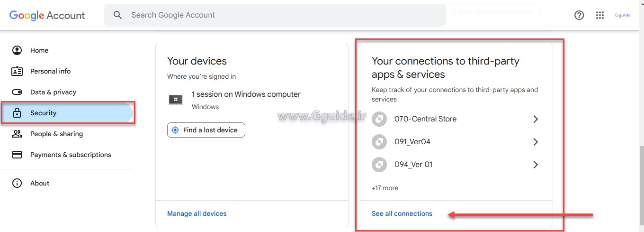Viewport: 644px width, 232px height.
Task: Open the Home menu item
Action: pos(39,50)
